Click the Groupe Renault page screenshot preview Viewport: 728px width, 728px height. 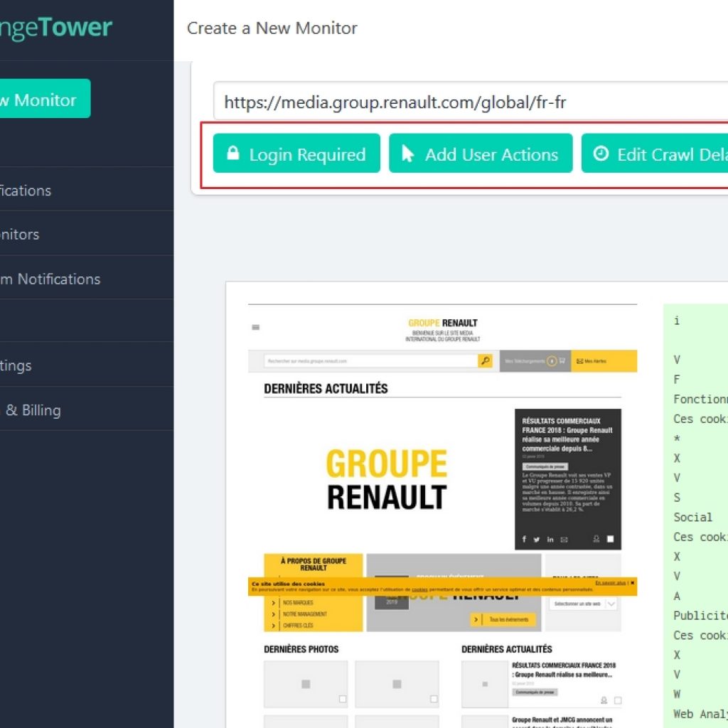pos(442,515)
